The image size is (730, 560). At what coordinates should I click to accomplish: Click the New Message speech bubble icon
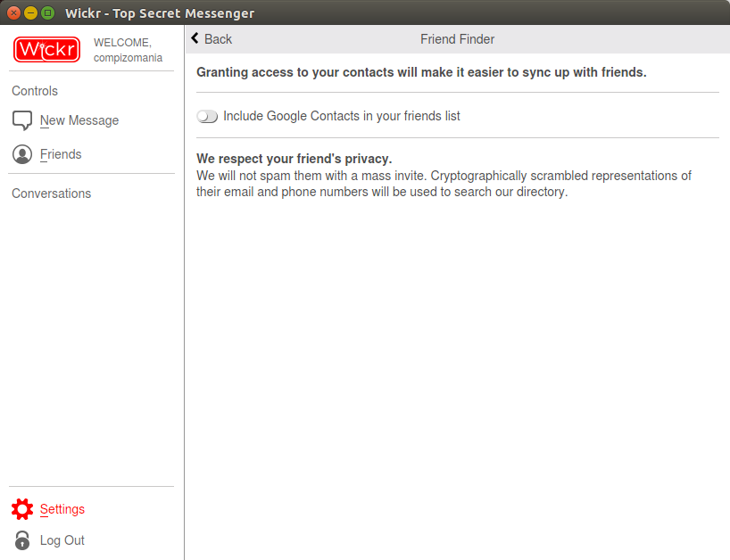(x=22, y=120)
